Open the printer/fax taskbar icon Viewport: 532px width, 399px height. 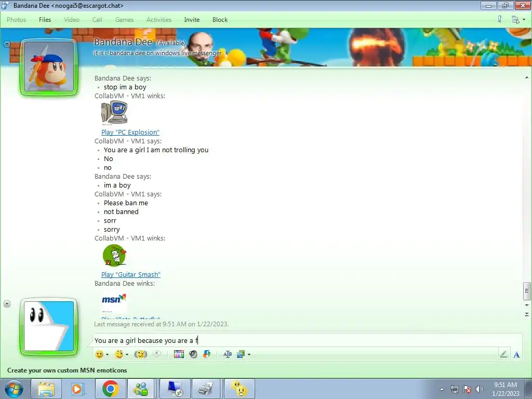click(206, 389)
